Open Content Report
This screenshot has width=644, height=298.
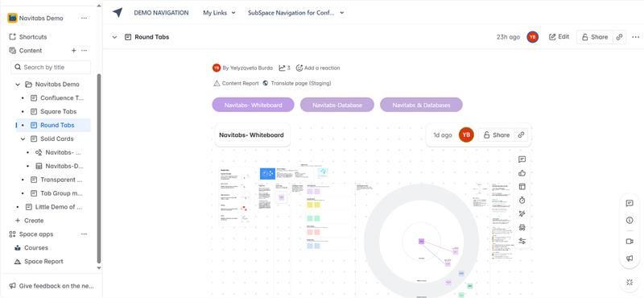(236, 83)
